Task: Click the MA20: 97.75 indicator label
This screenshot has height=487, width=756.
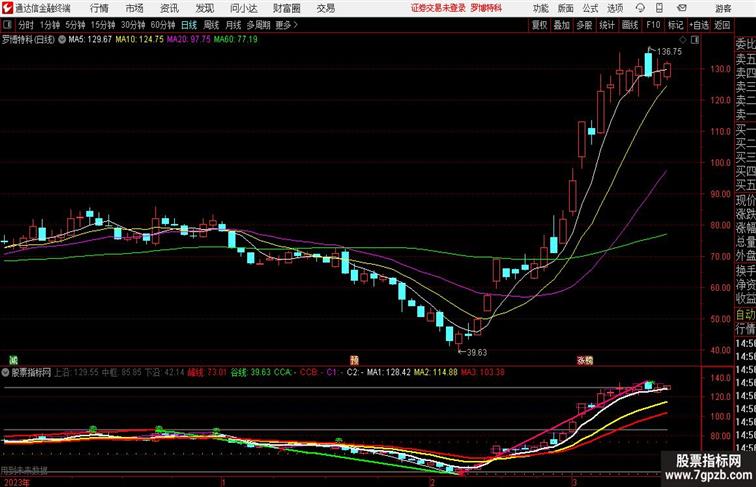Action: (189, 40)
